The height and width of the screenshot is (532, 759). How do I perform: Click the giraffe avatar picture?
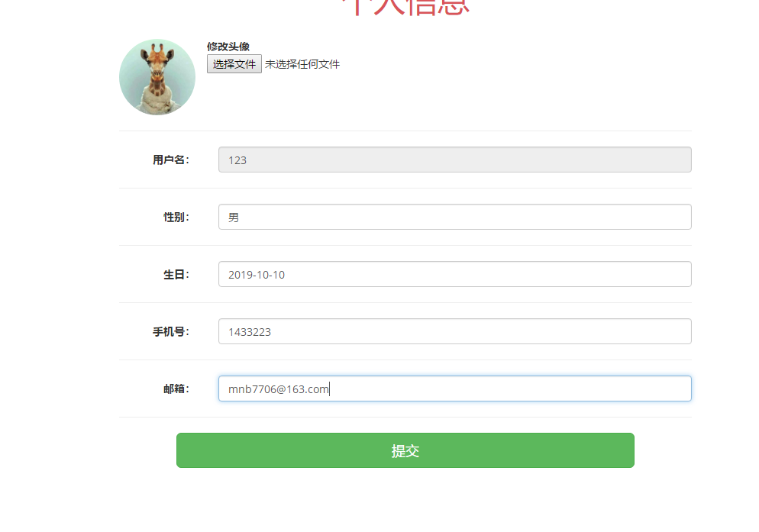(x=157, y=77)
